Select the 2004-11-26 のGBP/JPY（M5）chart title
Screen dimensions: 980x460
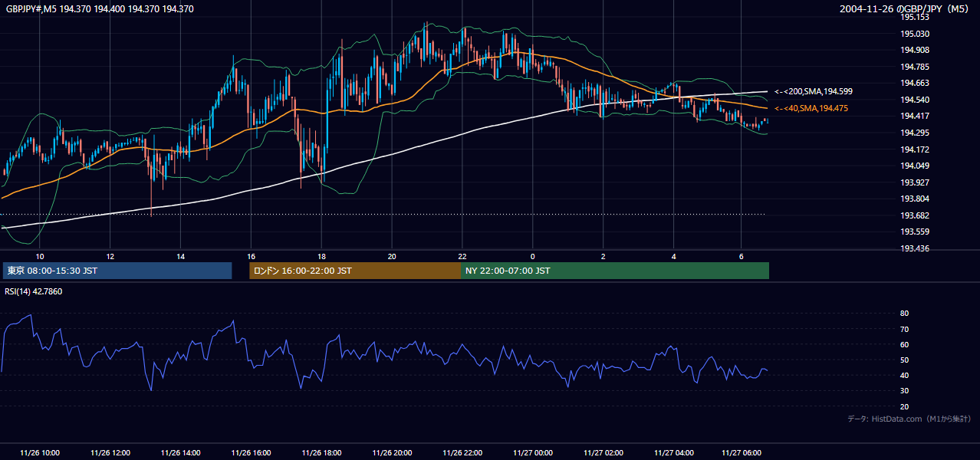pos(906,9)
